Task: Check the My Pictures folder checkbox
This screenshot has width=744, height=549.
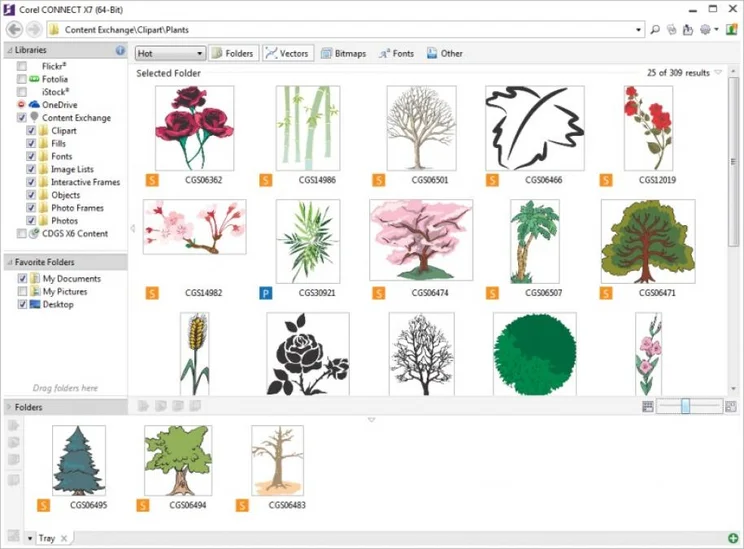Action: tap(22, 292)
